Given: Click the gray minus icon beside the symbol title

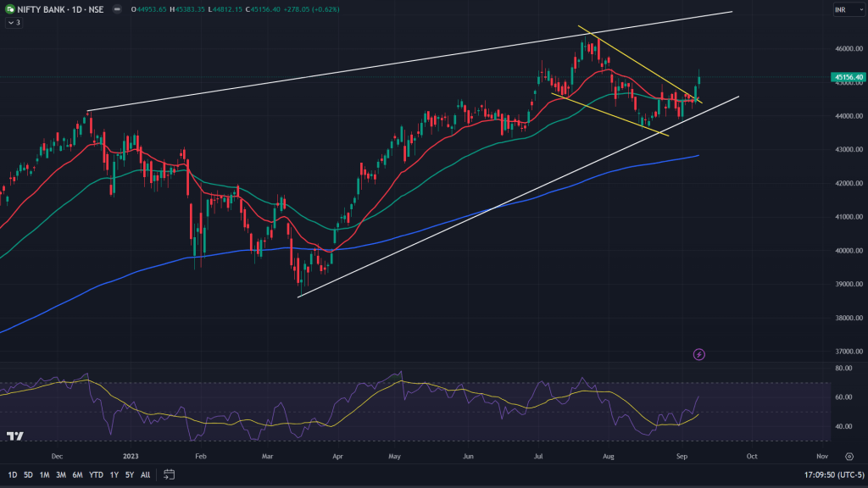Looking at the screenshot, I should [x=116, y=9].
